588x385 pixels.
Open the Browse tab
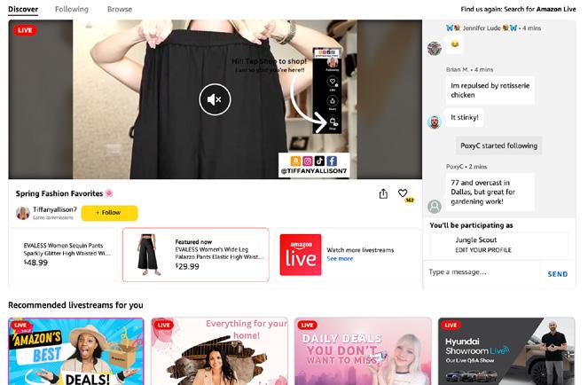point(120,9)
